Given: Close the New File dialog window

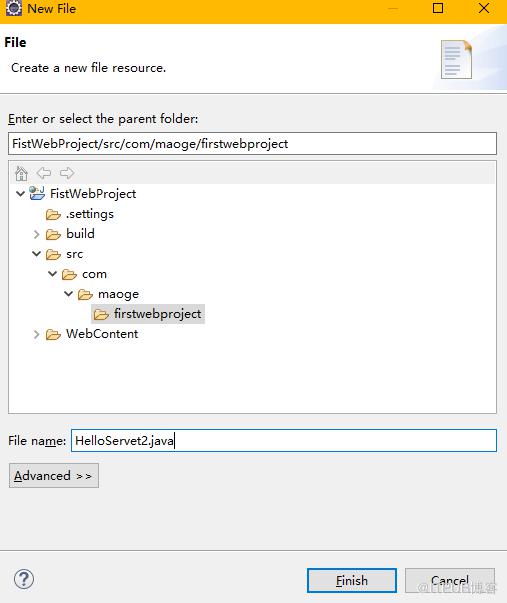Looking at the screenshot, I should point(484,8).
